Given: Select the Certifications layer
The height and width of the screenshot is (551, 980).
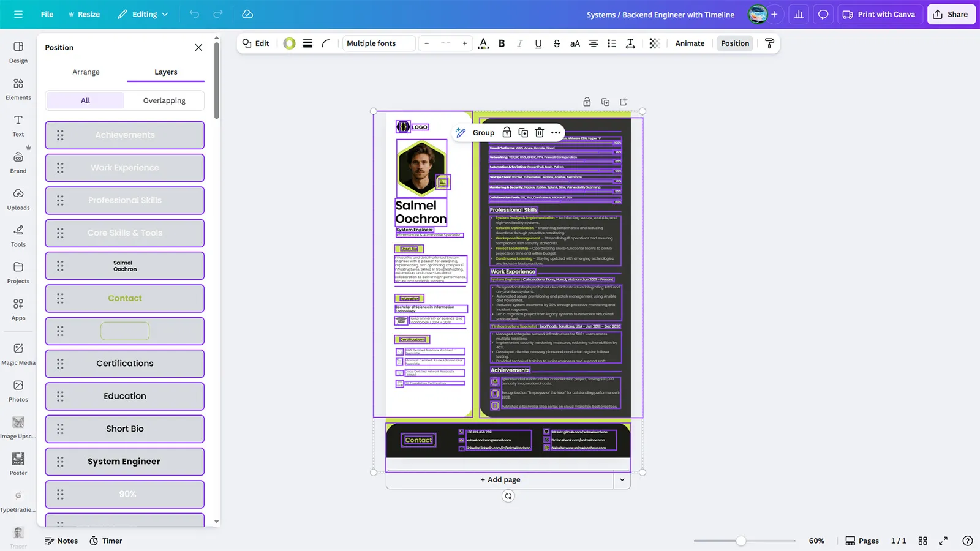Looking at the screenshot, I should tap(125, 364).
